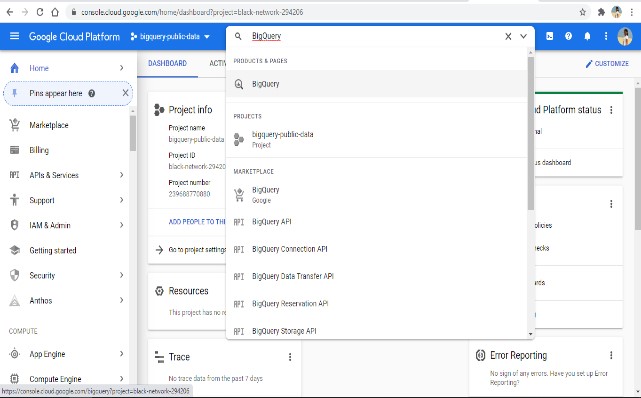This screenshot has height=398, width=641.
Task: Click ADD PEOPLE TO THIS PROJECT link
Action: click(197, 222)
